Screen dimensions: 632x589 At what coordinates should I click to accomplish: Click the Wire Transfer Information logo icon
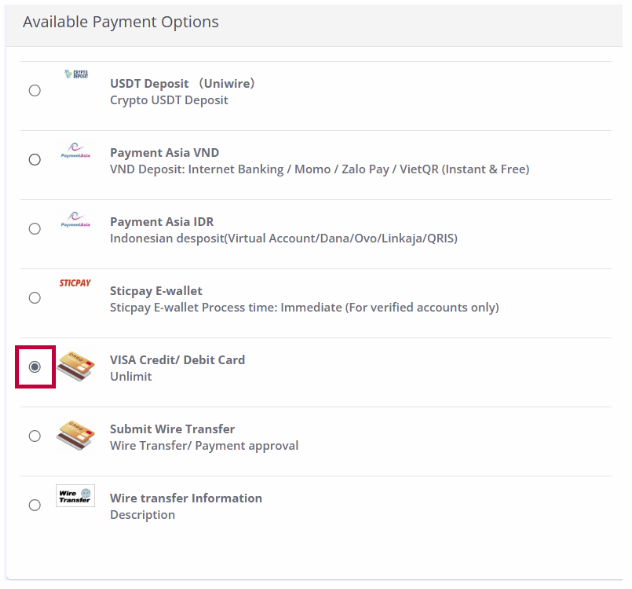(x=75, y=495)
